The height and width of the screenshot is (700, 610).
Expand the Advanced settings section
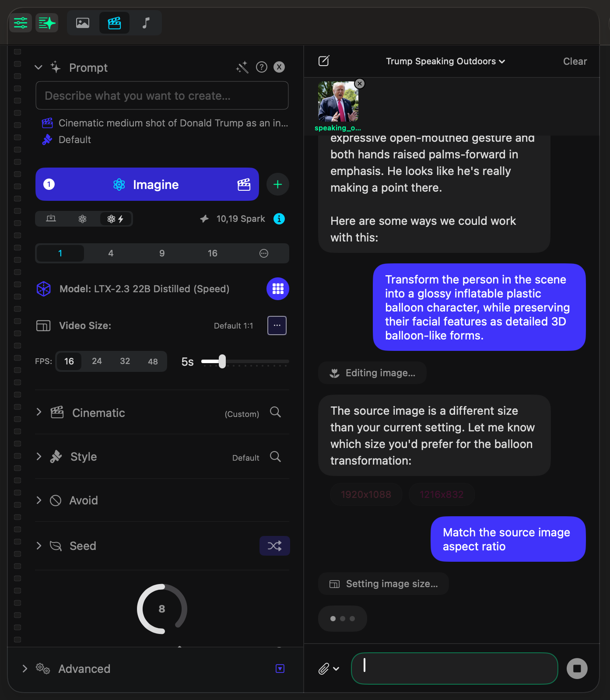pos(25,668)
